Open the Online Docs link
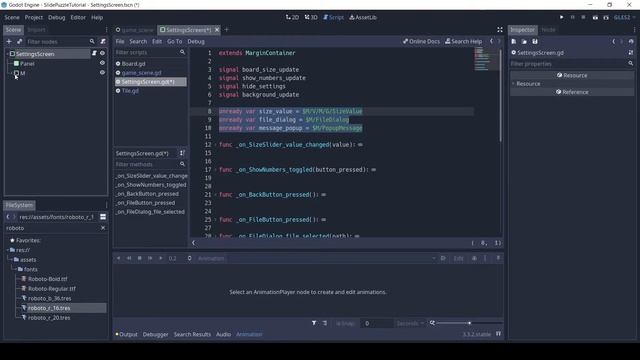 pyautogui.click(x=421, y=41)
